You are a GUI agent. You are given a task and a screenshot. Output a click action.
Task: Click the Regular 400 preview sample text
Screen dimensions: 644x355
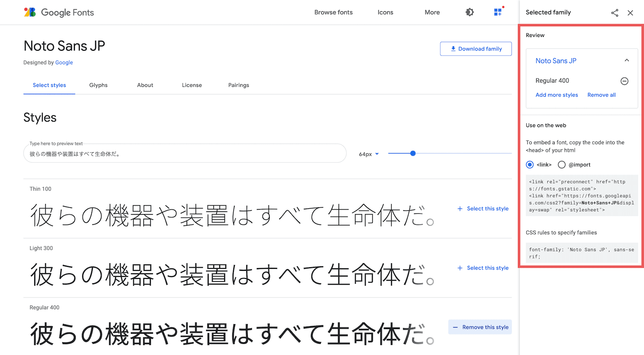(232, 334)
